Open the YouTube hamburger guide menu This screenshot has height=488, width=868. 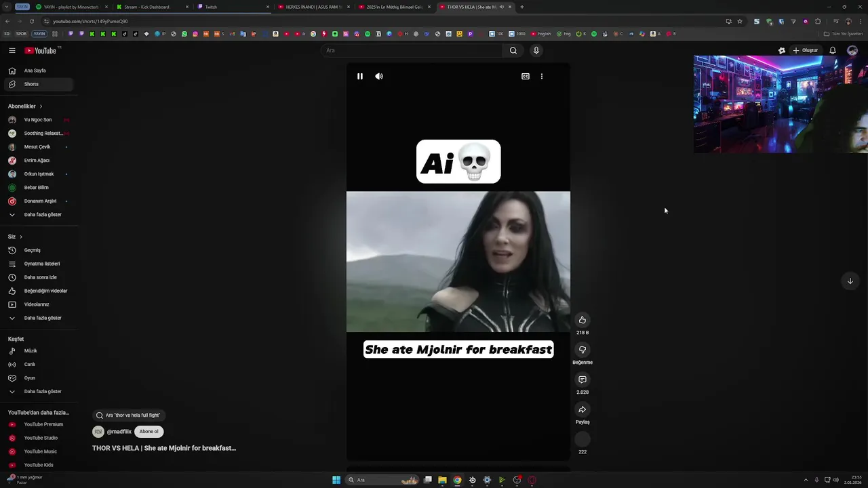[12, 50]
